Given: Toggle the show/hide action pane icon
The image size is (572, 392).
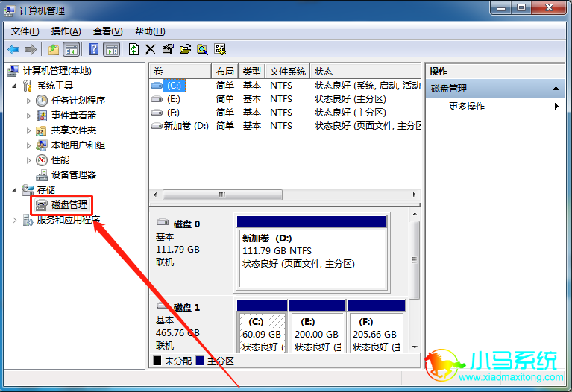Looking at the screenshot, I should [111, 49].
